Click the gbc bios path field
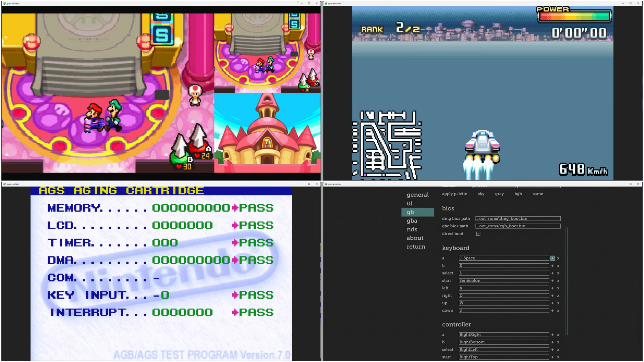 point(518,226)
